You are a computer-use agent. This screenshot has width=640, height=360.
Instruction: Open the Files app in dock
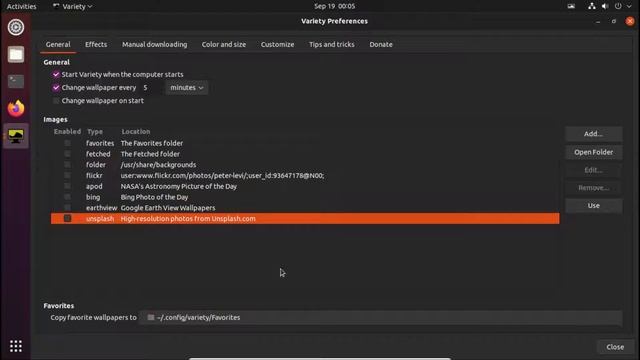(16, 54)
